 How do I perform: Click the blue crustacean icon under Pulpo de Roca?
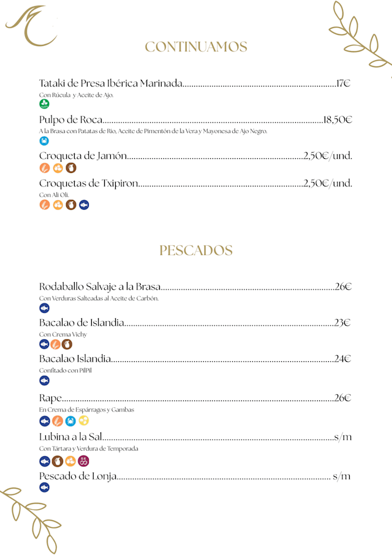coord(44,141)
